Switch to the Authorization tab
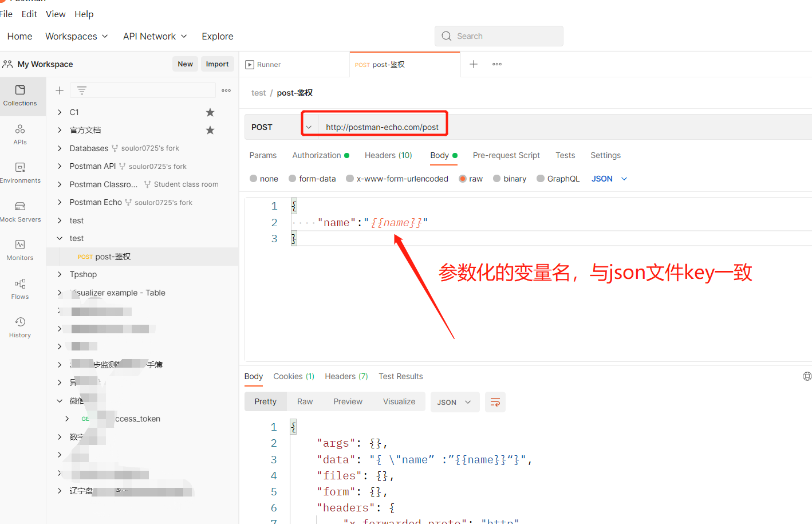The image size is (812, 524). 321,155
